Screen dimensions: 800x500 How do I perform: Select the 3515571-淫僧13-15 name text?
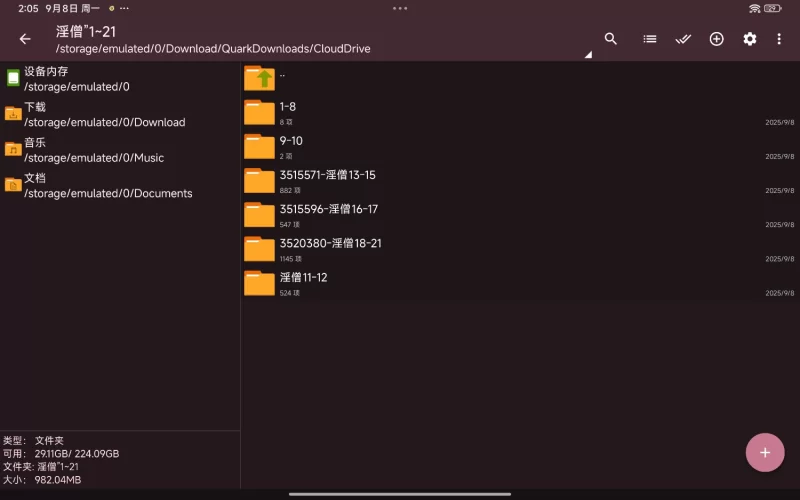328,175
